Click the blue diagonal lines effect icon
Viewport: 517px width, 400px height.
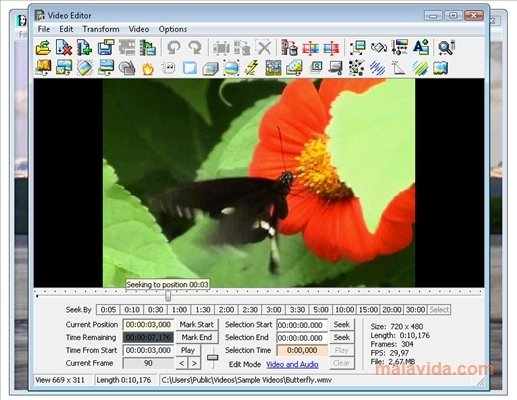[x=378, y=68]
